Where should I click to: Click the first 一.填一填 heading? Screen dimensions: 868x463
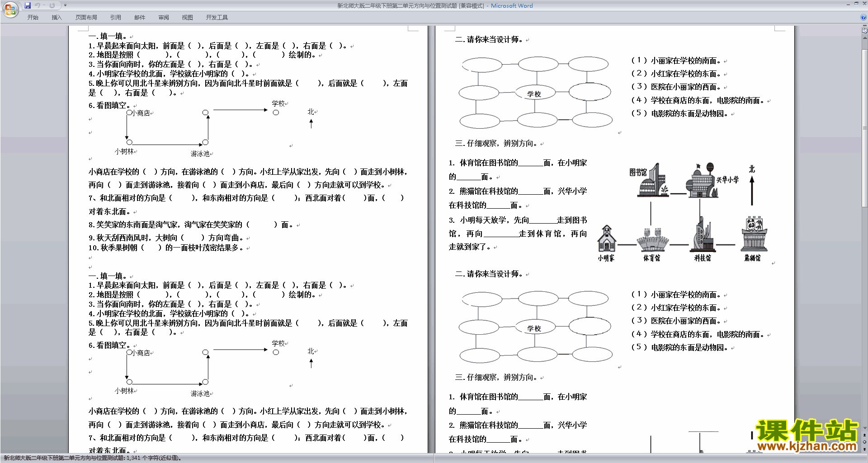(108, 36)
